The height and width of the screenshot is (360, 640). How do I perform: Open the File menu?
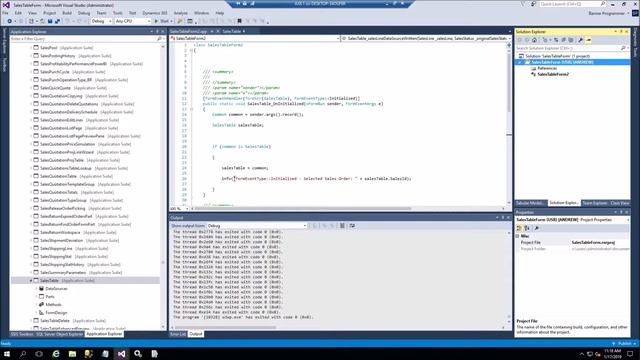[5, 13]
